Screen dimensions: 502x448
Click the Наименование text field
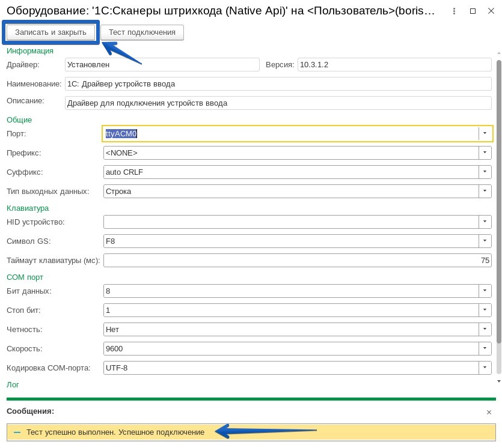click(278, 84)
